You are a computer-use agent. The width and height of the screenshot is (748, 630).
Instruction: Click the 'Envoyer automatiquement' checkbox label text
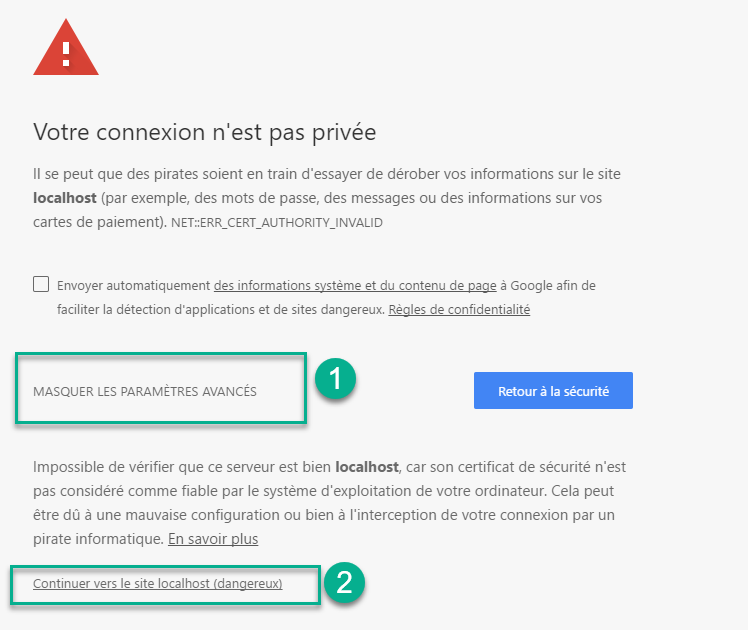point(134,286)
